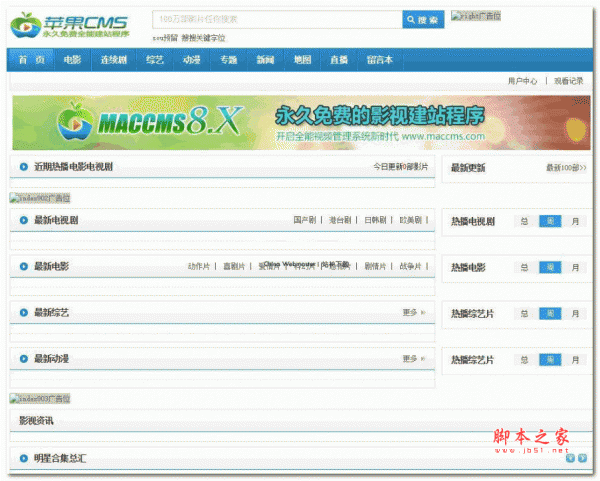
Task: Go to 用户中心 user center
Action: [x=523, y=81]
